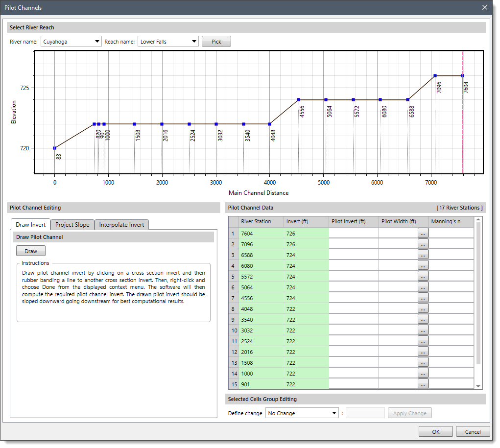500x448 pixels.
Task: Switch to the Interpolate Invert tab
Action: (121, 224)
